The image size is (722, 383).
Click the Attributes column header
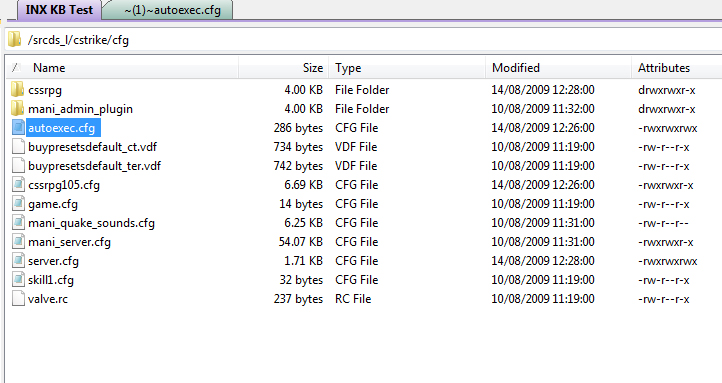[664, 68]
